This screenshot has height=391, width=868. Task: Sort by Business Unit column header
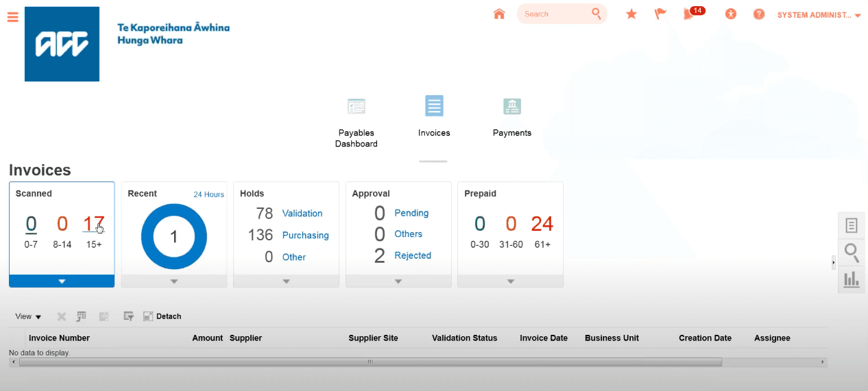coord(612,338)
